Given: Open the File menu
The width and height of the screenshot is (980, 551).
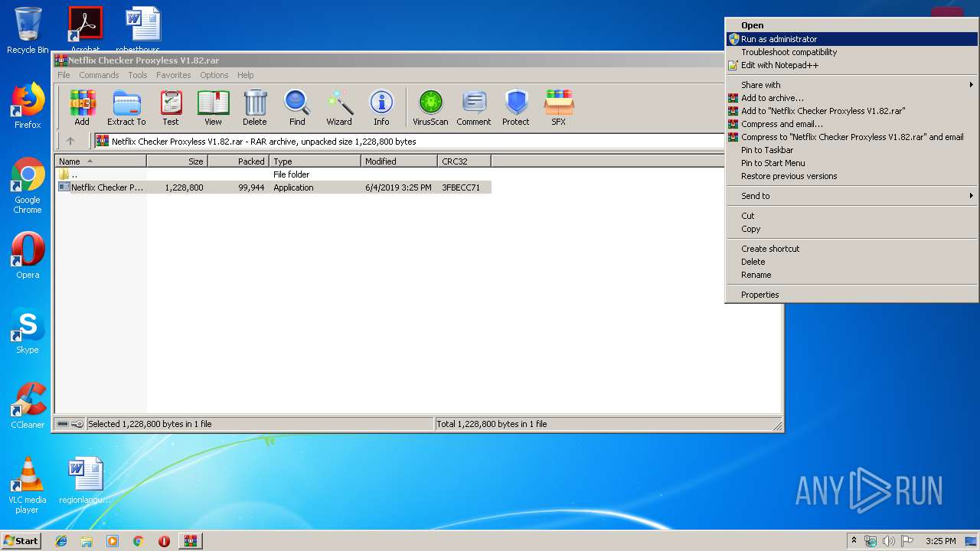Looking at the screenshot, I should [x=64, y=75].
